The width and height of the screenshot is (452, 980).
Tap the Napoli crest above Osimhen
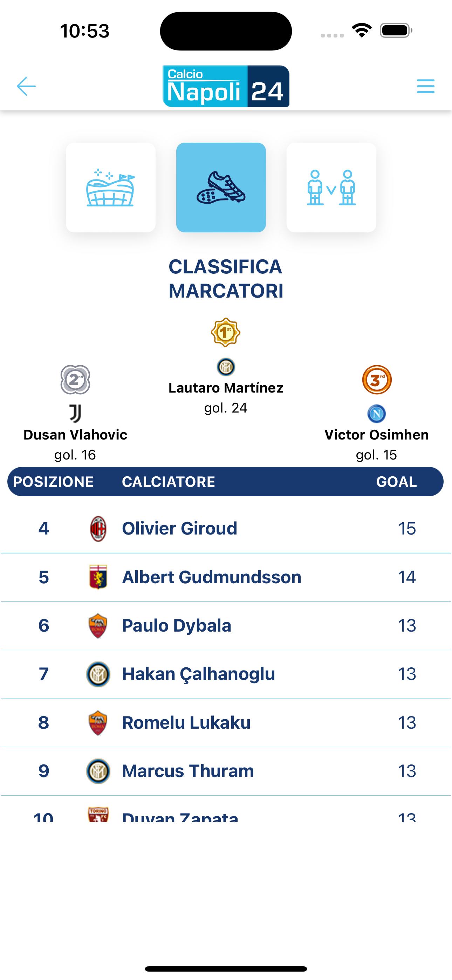point(377,414)
